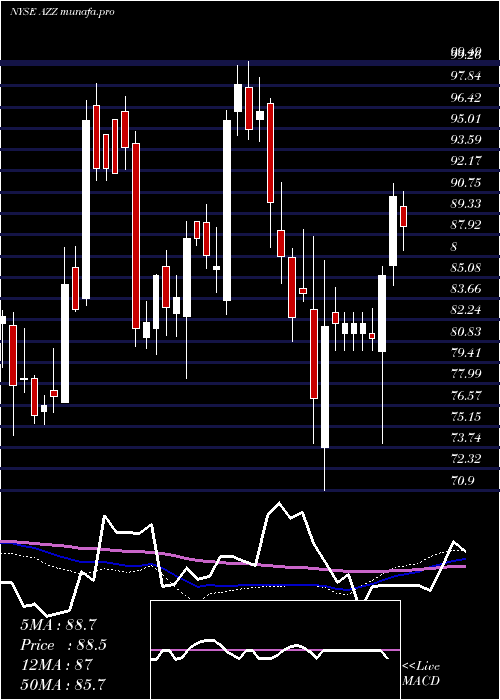
Task: Click the 5MA : 88.7 readout
Action: tap(59, 625)
